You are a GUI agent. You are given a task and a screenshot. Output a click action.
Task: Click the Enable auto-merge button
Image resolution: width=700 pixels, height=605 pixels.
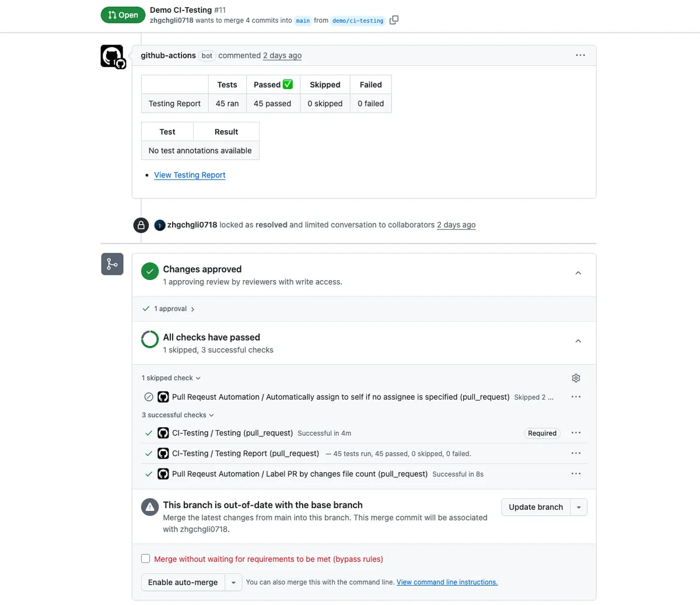(183, 582)
